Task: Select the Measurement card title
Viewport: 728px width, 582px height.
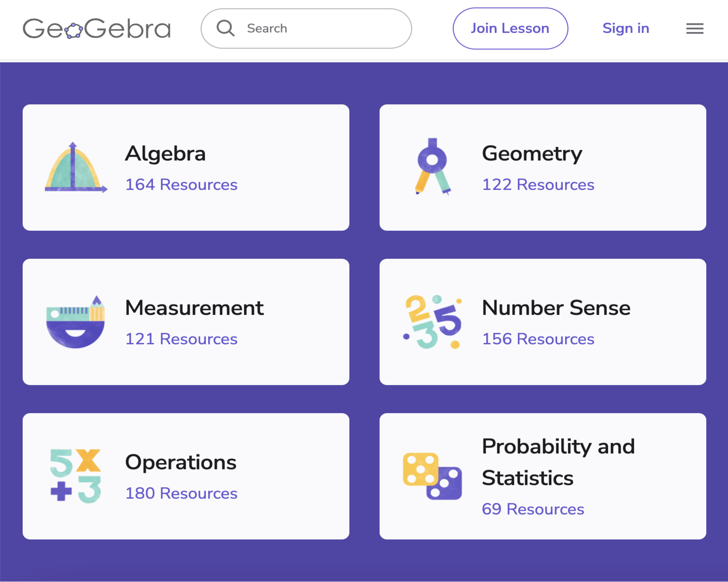Action: pyautogui.click(x=194, y=308)
